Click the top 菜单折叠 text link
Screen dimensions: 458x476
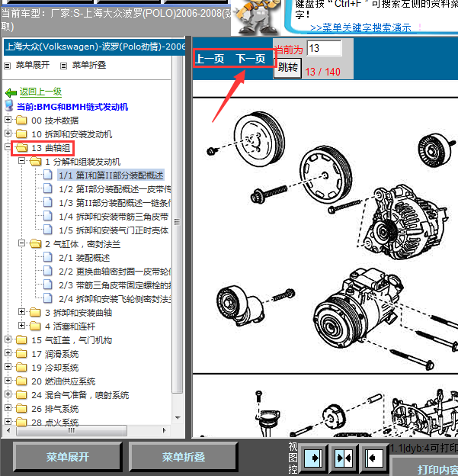[89, 65]
